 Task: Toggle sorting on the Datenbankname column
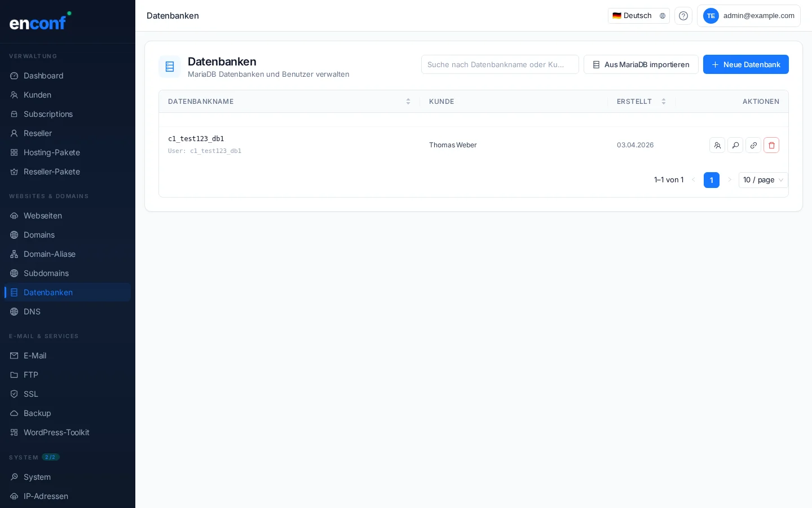[x=408, y=102]
